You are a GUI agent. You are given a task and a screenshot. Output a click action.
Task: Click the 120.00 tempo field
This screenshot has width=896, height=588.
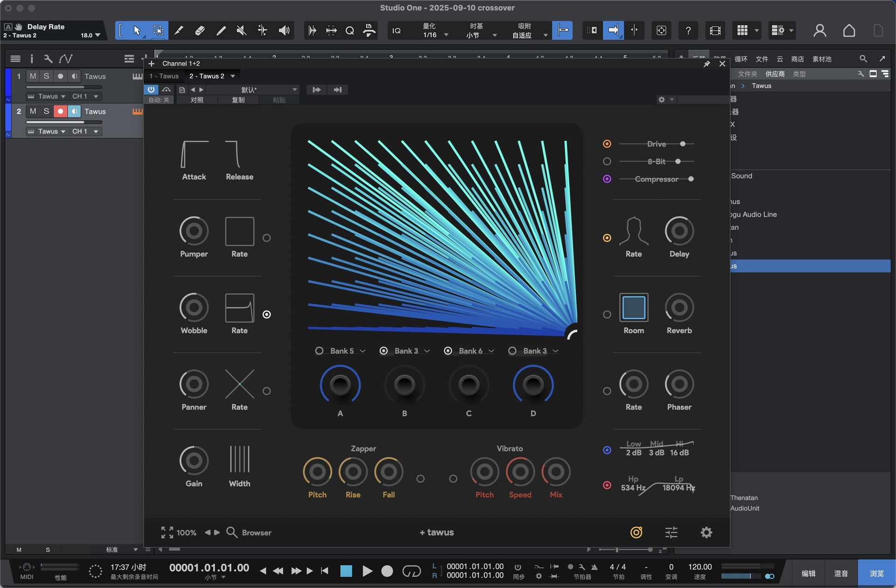700,567
